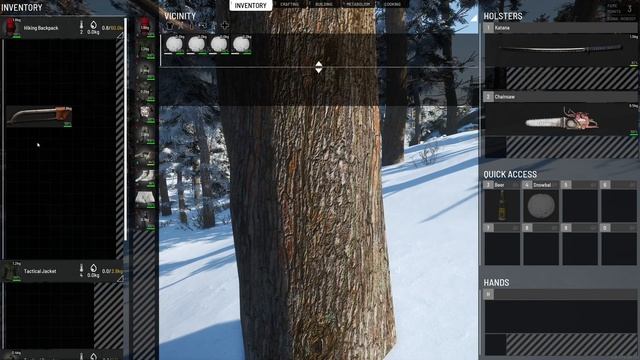Select red backpack in equipped items column
640x360 pixels.
(144, 27)
